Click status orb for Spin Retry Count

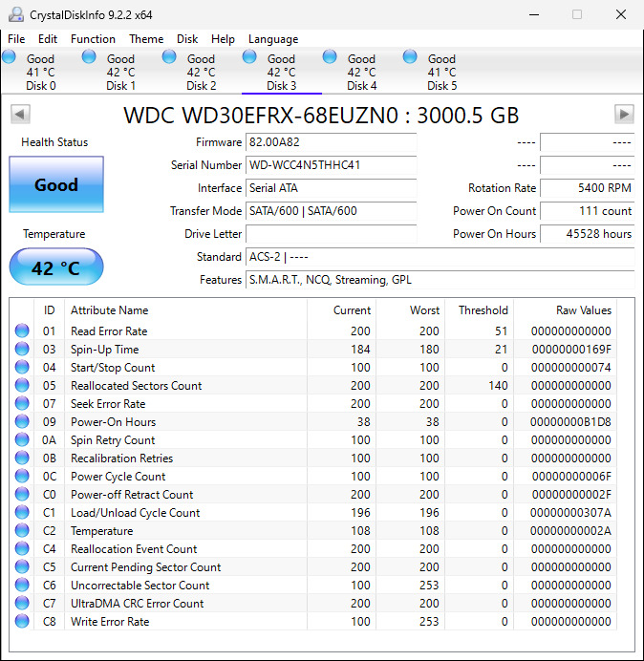[22, 439]
